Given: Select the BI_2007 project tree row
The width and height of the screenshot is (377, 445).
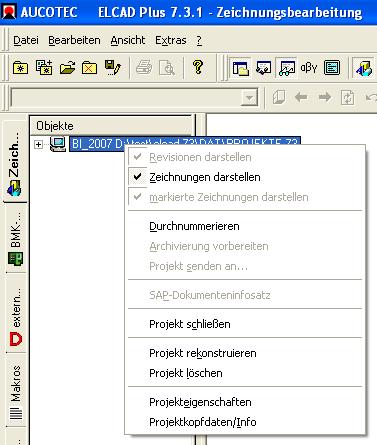Looking at the screenshot, I should (185, 144).
